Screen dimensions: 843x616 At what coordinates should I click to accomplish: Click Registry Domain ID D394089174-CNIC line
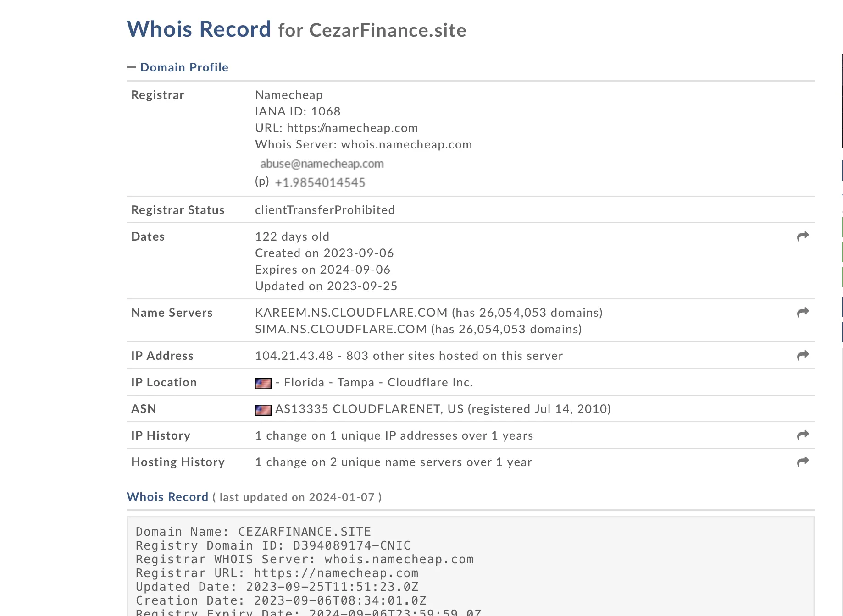[273, 545]
